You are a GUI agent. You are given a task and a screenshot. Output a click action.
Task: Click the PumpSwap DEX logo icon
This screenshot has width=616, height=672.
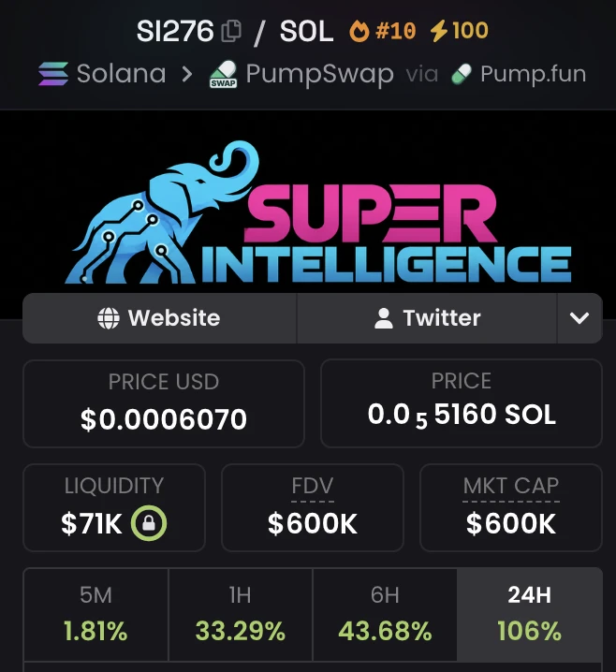[x=223, y=74]
